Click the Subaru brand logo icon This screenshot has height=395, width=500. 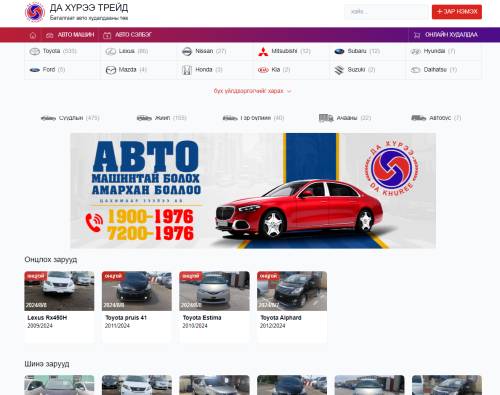click(339, 52)
